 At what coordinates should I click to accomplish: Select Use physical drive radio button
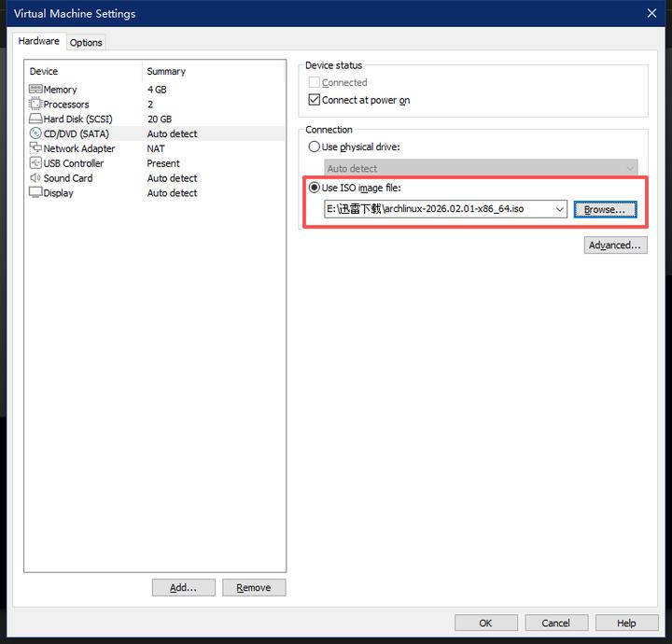(315, 147)
